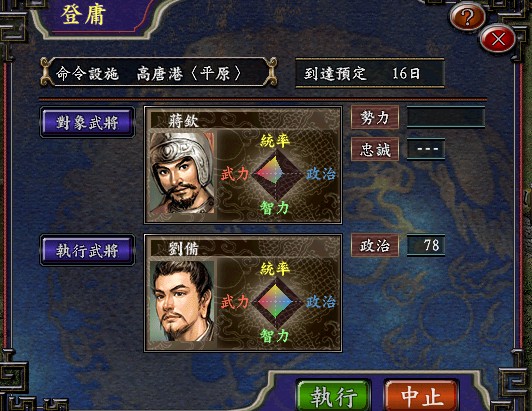Click 蔣欽's ability diamond chart
532x411 pixels.
point(276,173)
